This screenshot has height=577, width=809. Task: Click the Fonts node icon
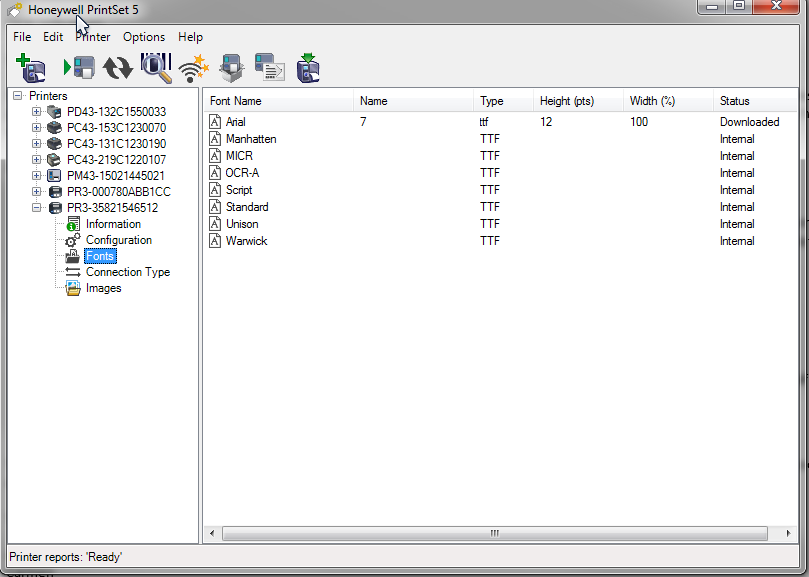pos(73,256)
